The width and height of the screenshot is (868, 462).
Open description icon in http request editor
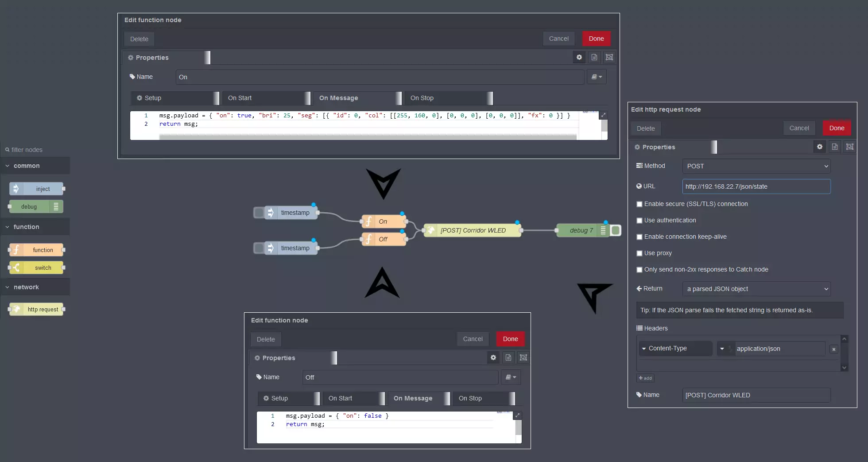click(x=835, y=147)
